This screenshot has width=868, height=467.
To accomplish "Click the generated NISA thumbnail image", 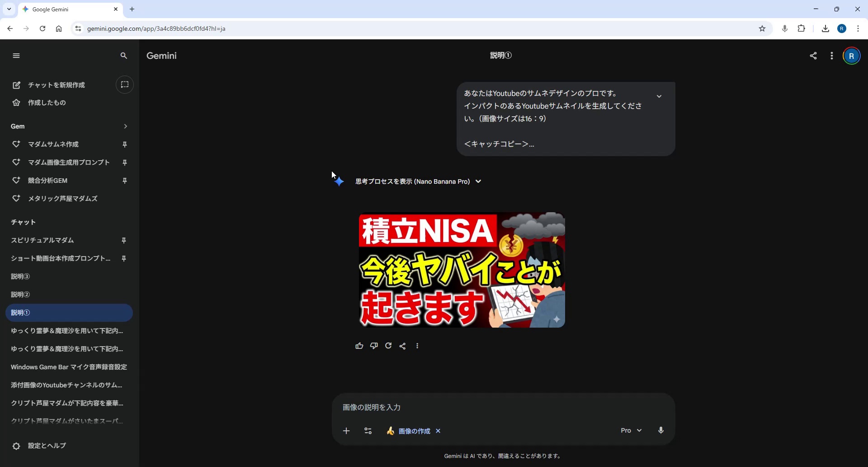I will 461,270.
